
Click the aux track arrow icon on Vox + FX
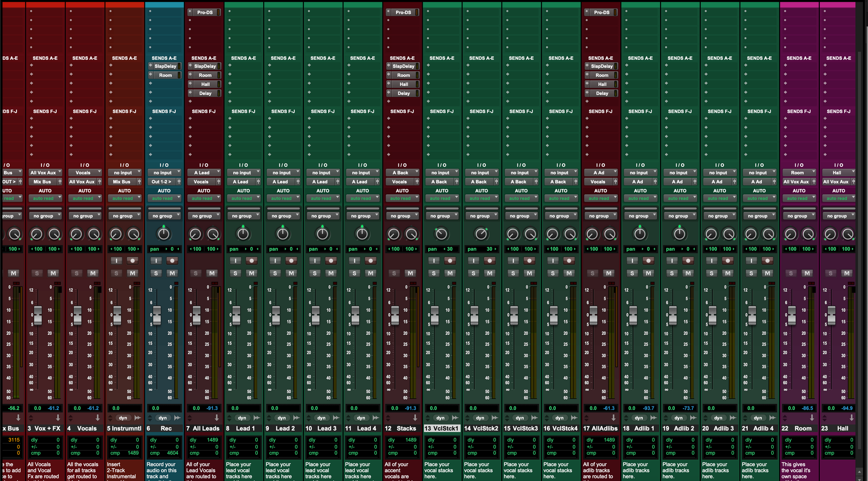tap(58, 418)
